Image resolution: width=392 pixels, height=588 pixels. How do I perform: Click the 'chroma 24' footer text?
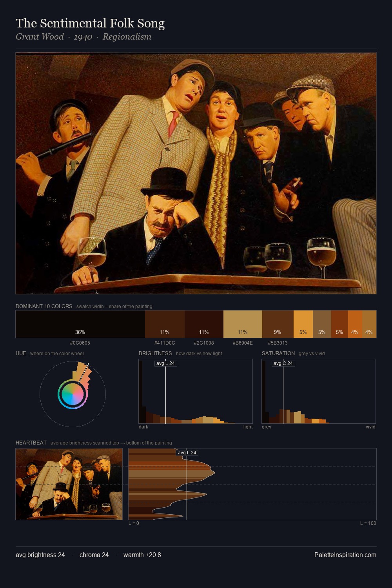[x=94, y=555]
